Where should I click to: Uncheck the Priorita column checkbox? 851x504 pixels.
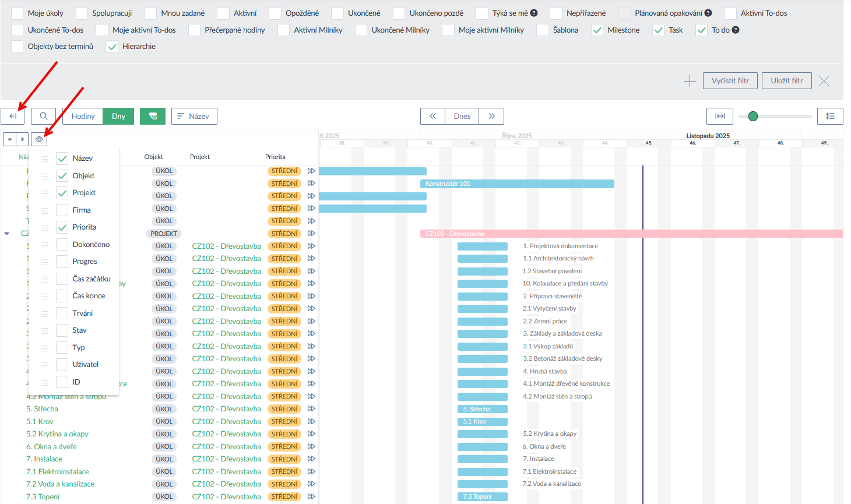62,227
